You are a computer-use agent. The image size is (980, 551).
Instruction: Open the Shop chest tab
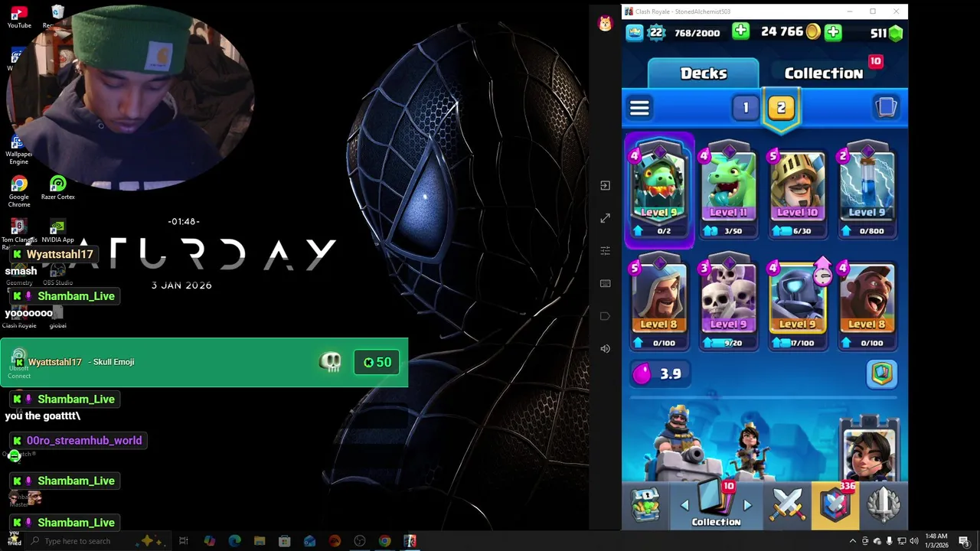[645, 505]
